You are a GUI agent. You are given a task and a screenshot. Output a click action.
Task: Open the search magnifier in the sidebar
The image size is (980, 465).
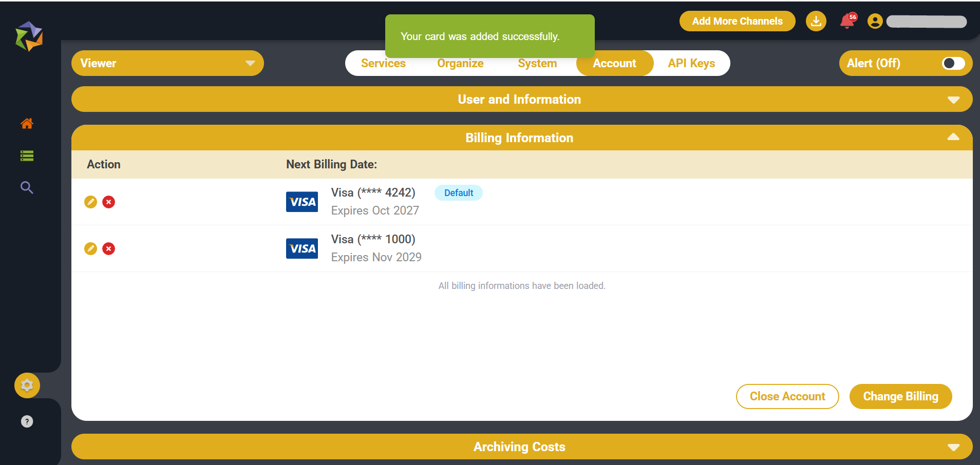coord(27,187)
